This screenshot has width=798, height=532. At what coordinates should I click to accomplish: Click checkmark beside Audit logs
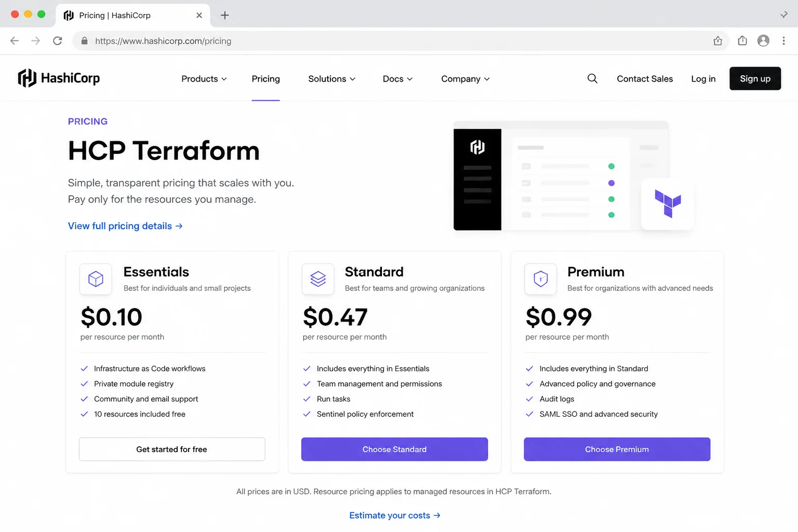click(x=529, y=399)
